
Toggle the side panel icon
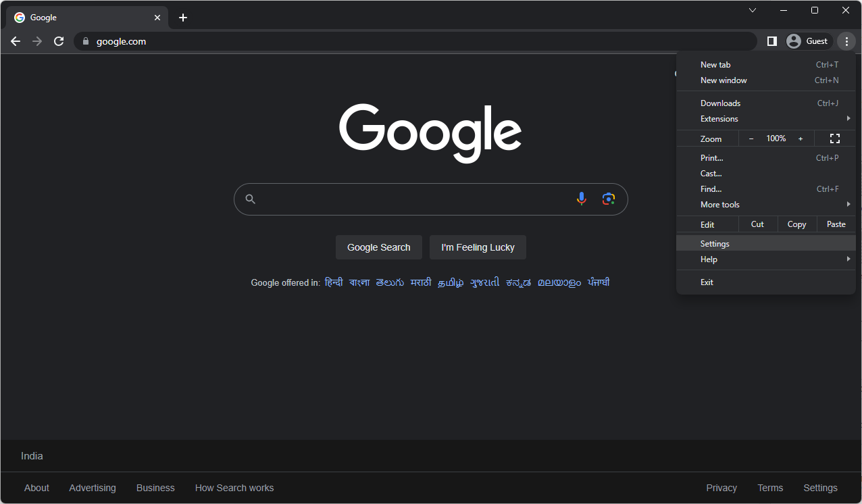tap(771, 41)
